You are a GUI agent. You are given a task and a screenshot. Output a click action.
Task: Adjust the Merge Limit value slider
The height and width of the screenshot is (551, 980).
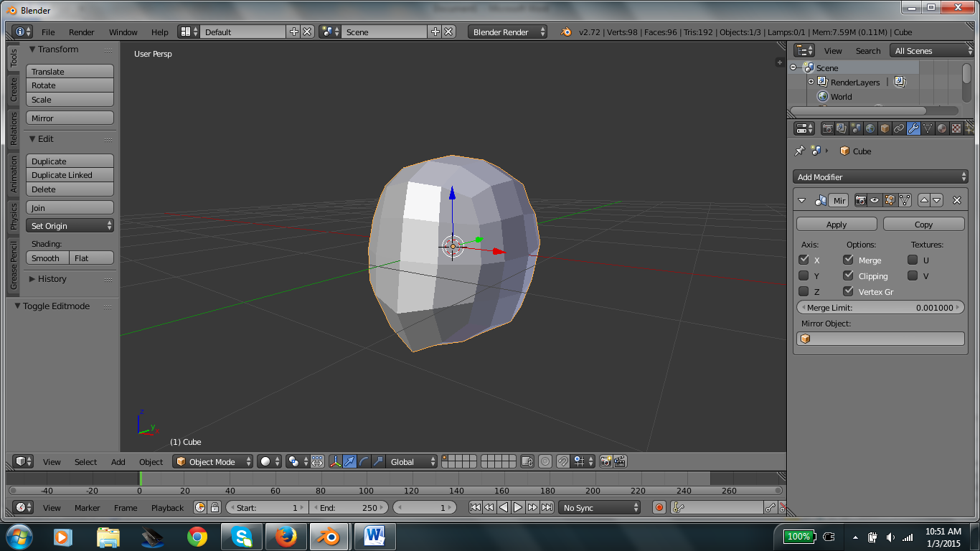[x=880, y=306]
